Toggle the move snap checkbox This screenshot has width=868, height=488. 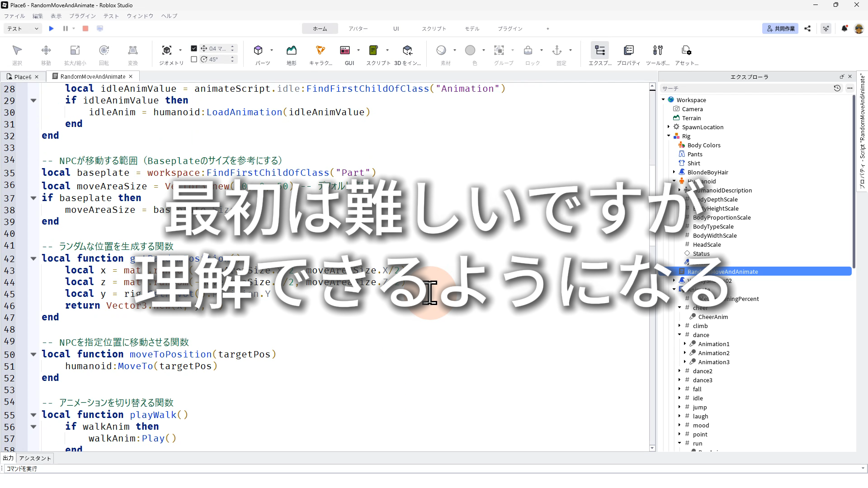(x=194, y=48)
